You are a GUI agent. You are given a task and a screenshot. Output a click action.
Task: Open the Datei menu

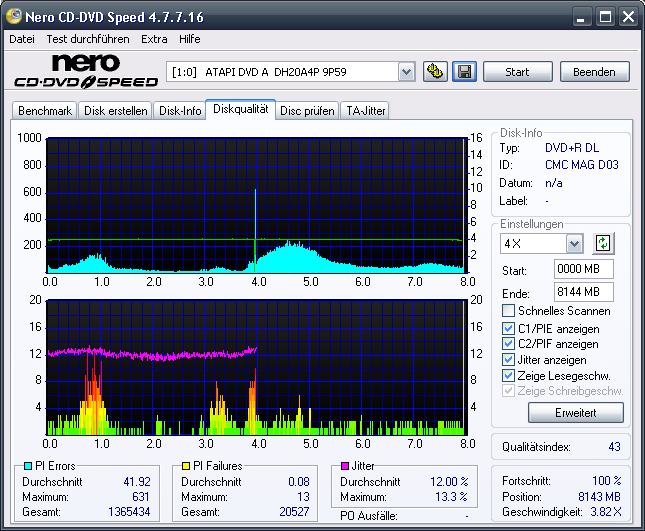(22, 39)
